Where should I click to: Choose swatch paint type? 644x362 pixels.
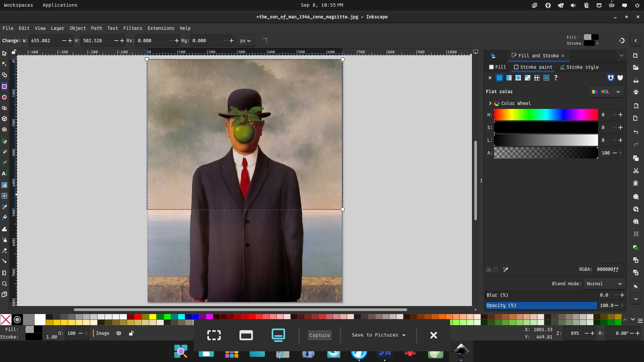click(x=546, y=78)
